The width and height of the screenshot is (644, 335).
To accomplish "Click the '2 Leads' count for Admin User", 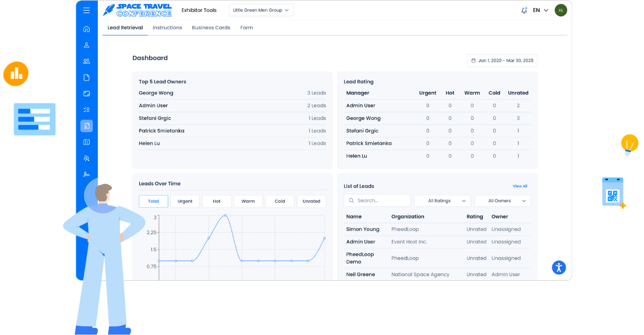I will [x=316, y=106].
